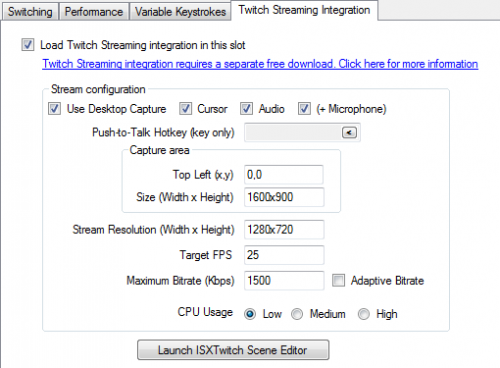Toggle Load Twitch Streaming integration checkbox
This screenshot has width=500, height=368.
click(x=28, y=45)
